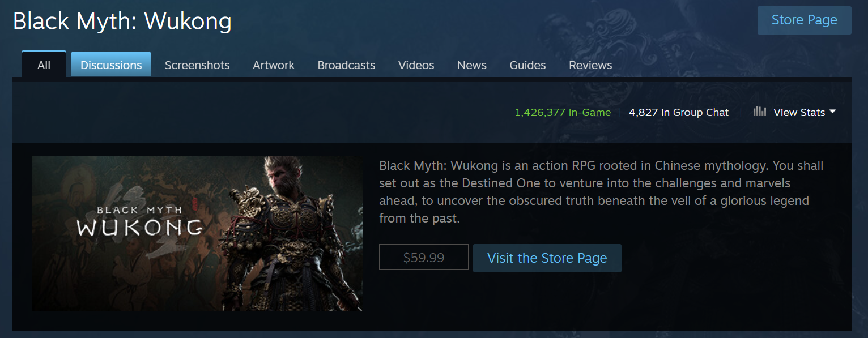Viewport: 868px width, 338px height.
Task: Click the Visit the Store Page button
Action: pos(547,258)
